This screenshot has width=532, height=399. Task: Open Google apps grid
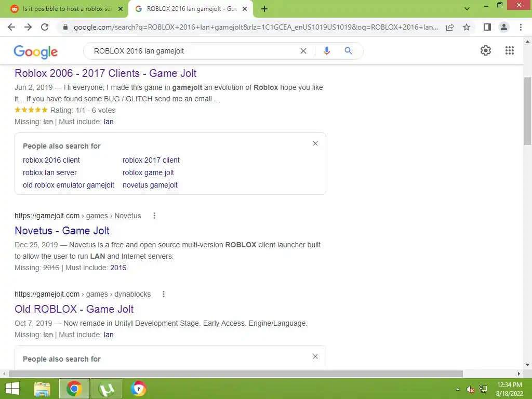tap(510, 50)
